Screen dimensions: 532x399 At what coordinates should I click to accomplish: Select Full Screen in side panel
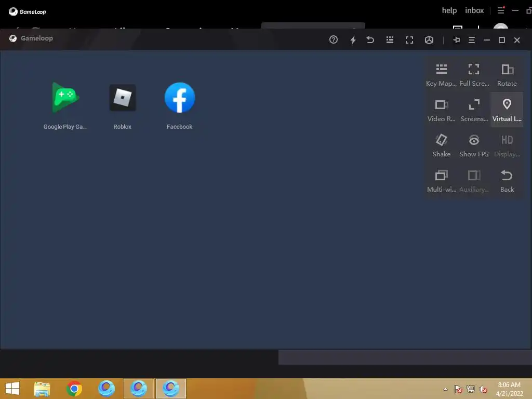(x=474, y=75)
